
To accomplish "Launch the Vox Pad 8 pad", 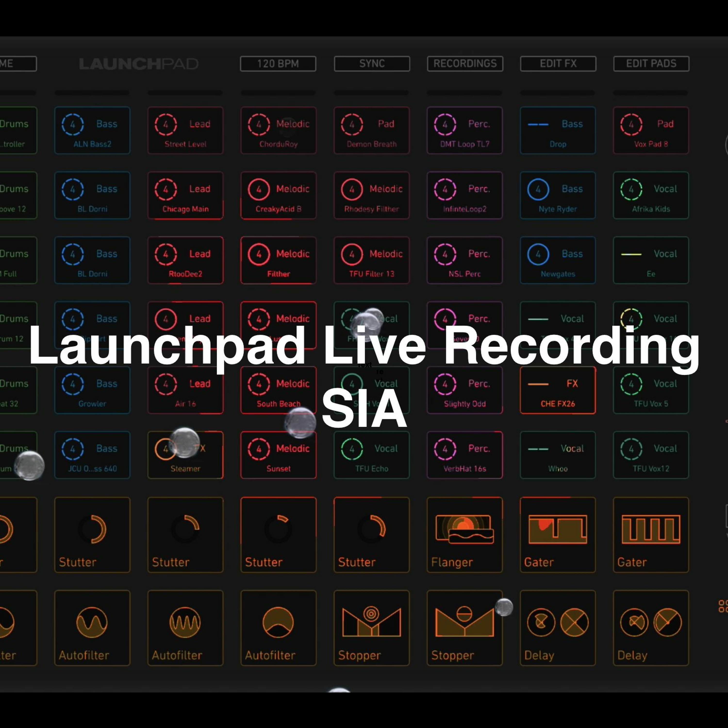I will click(651, 130).
